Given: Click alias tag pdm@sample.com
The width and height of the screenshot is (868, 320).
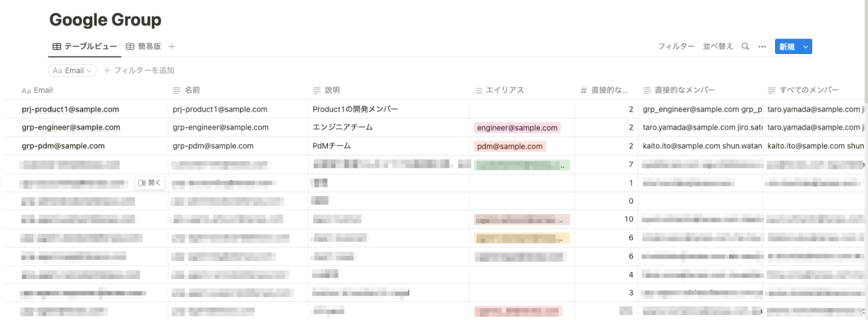Looking at the screenshot, I should [510, 146].
